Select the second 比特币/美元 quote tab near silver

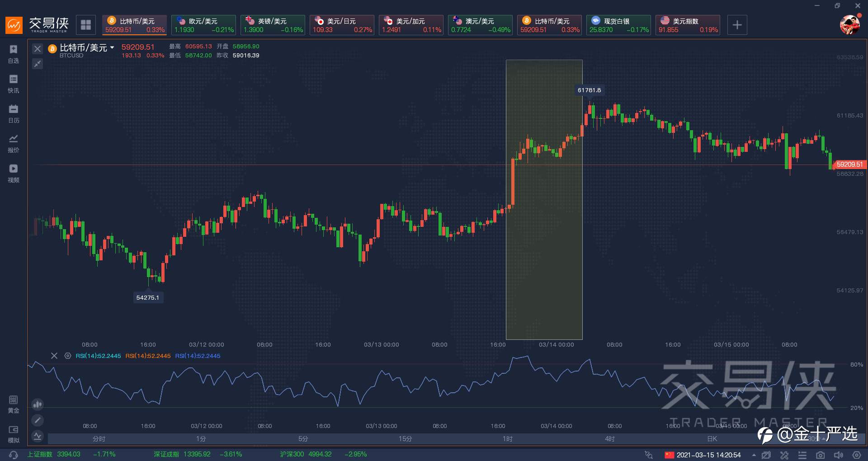pyautogui.click(x=549, y=25)
